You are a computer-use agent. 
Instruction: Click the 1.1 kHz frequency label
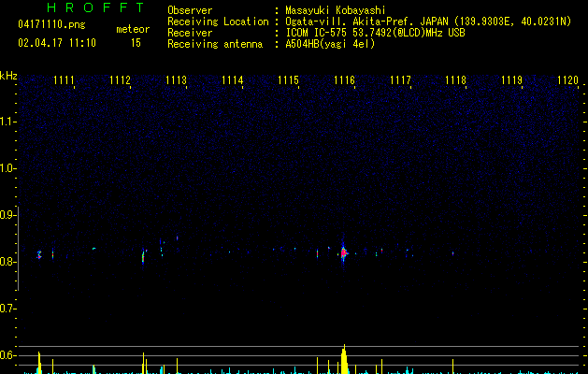[7, 122]
